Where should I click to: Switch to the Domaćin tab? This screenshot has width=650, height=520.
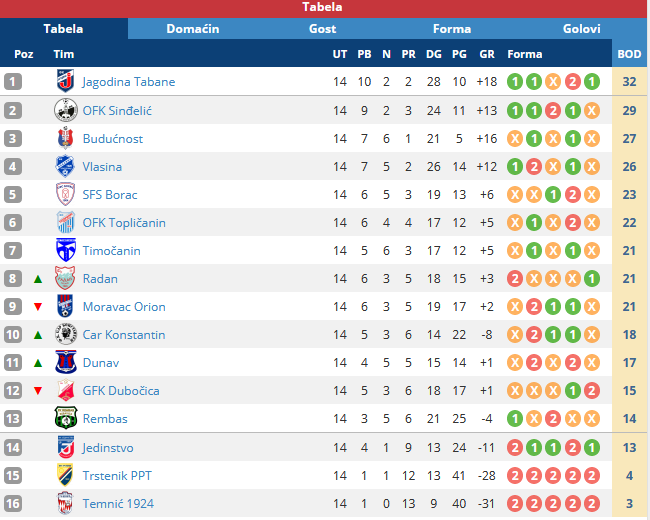click(x=193, y=29)
